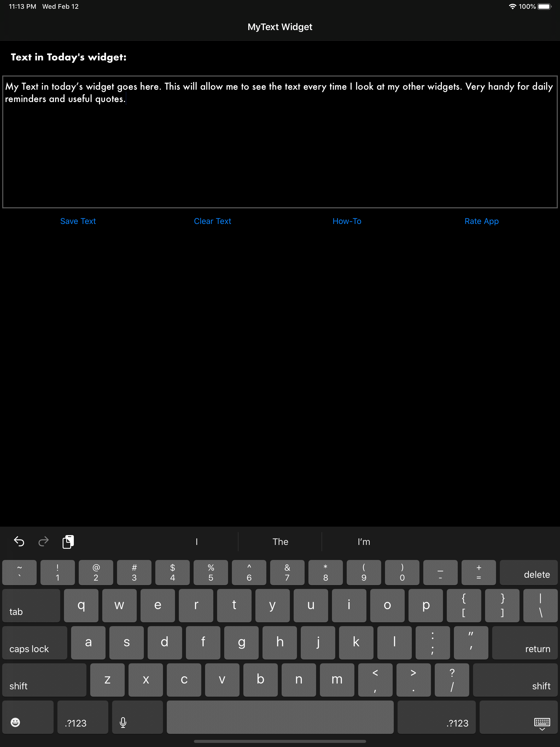The width and height of the screenshot is (560, 747).
Task: Tap the undo arrow icon on the keyboard
Action: 19,542
